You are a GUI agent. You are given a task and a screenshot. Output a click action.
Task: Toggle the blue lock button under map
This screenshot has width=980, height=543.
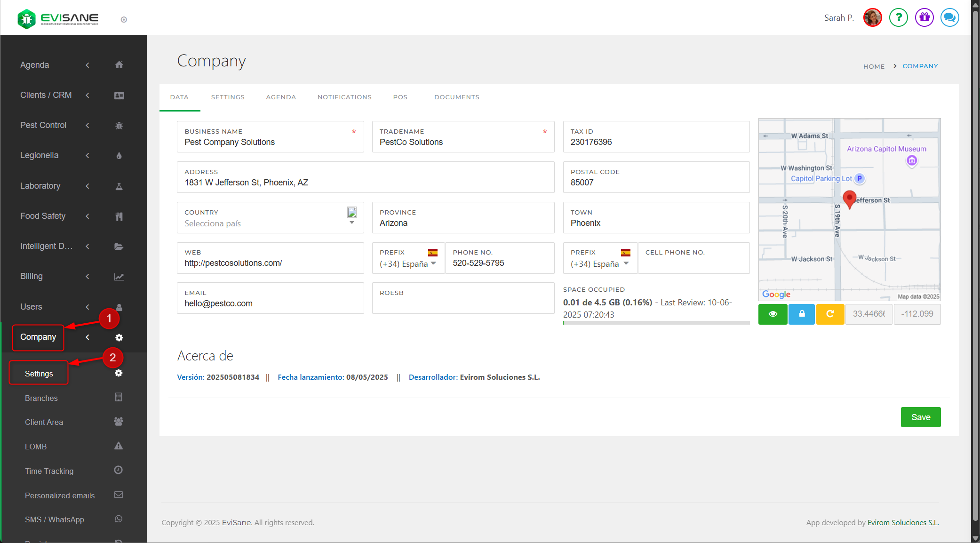point(802,314)
